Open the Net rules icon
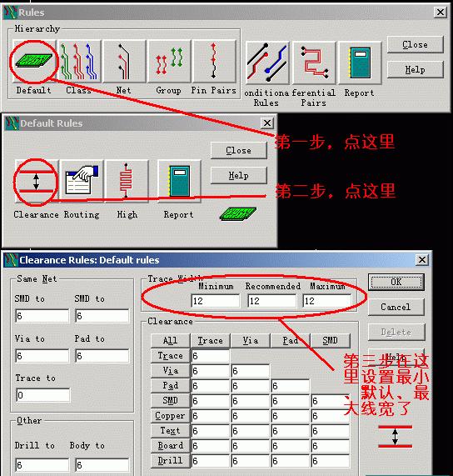Image resolution: width=453 pixels, height=476 pixels. point(124,62)
